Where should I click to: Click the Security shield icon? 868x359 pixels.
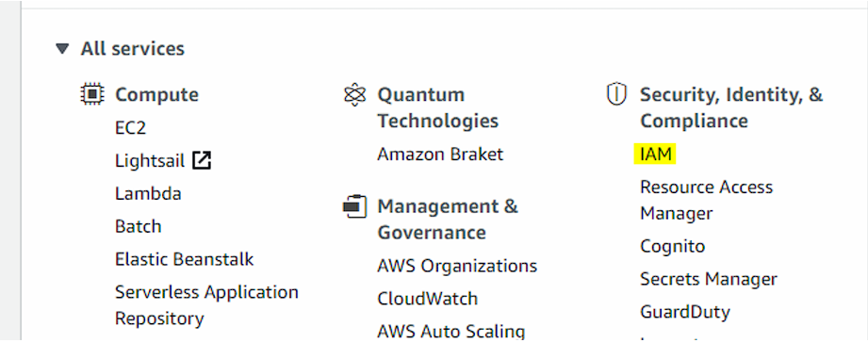click(616, 94)
